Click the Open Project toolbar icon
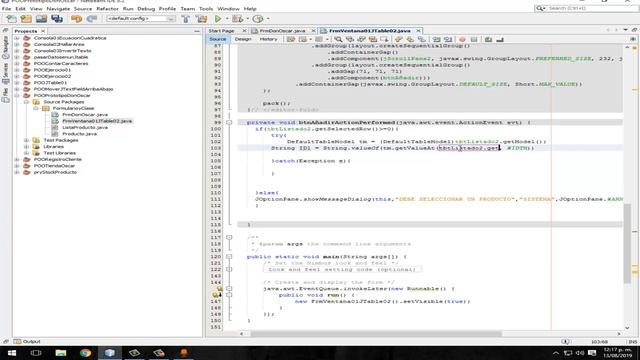Screen dimensions: 640x360 tap(41, 18)
